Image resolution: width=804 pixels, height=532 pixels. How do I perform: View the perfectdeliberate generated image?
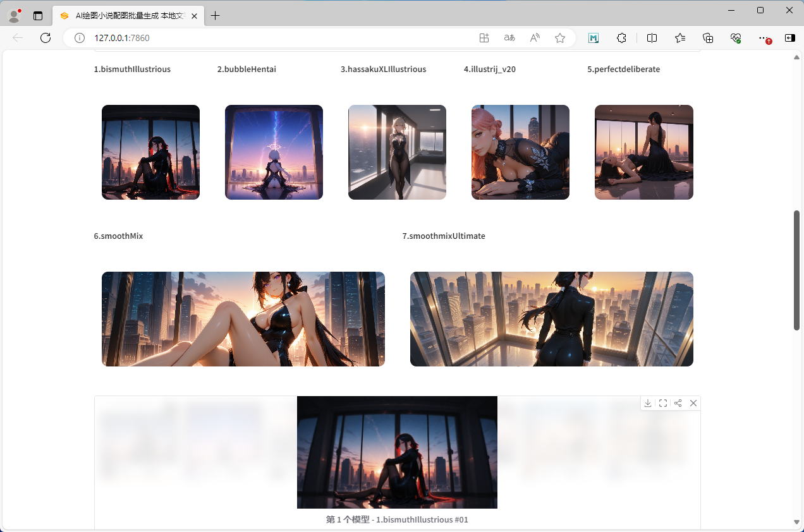pyautogui.click(x=643, y=152)
